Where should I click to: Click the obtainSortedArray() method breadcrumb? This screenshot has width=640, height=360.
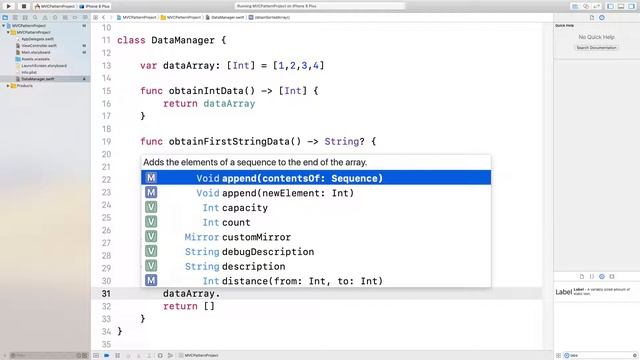269,18
